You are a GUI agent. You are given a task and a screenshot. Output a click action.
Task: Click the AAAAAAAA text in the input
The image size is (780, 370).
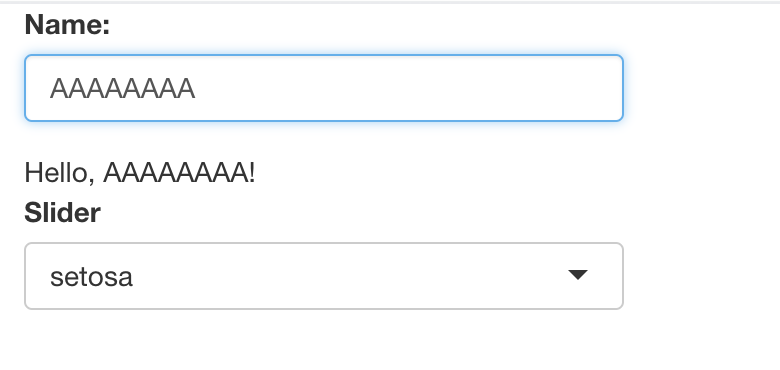(x=122, y=89)
